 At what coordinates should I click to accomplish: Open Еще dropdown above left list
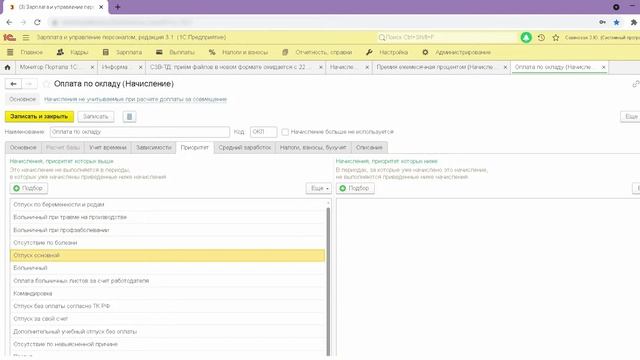319,188
